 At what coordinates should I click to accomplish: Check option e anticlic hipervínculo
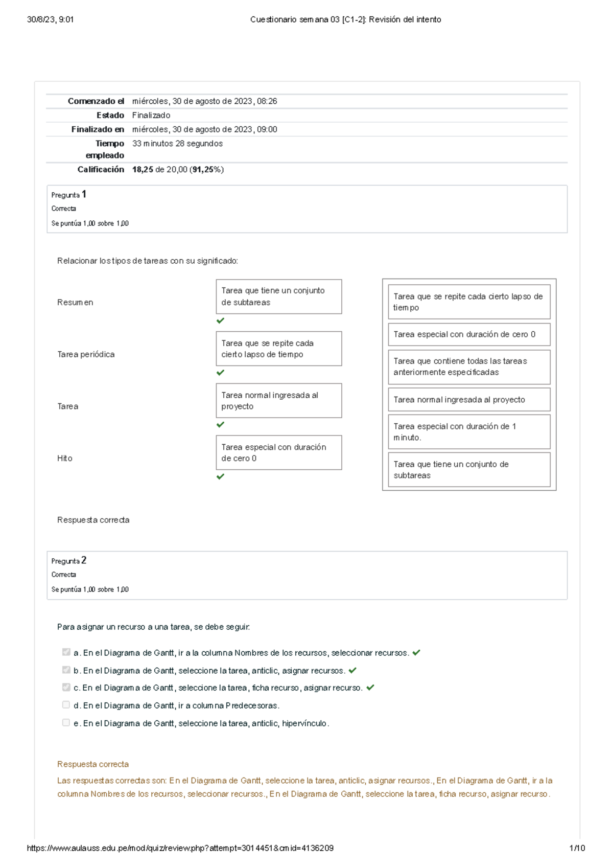[x=66, y=722]
